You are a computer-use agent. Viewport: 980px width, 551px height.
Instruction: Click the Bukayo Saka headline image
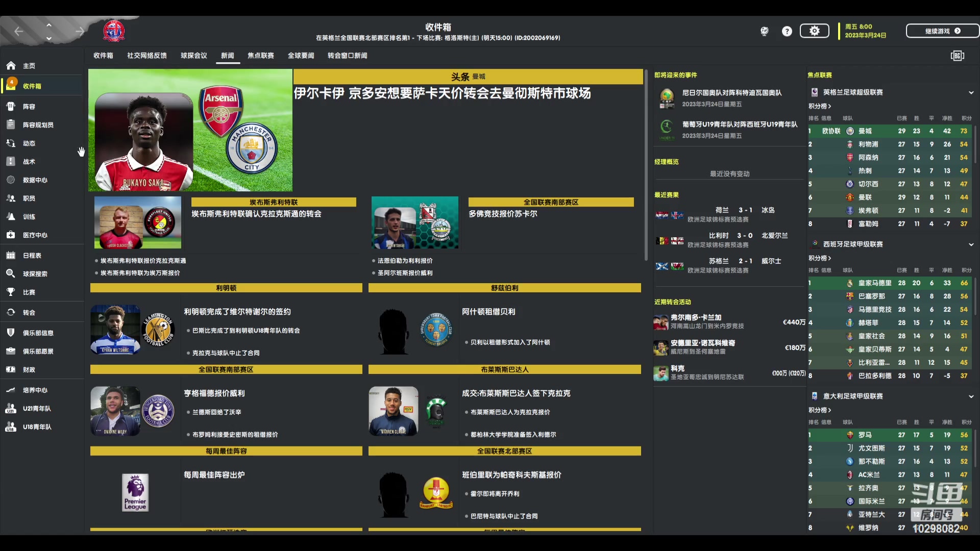(190, 130)
